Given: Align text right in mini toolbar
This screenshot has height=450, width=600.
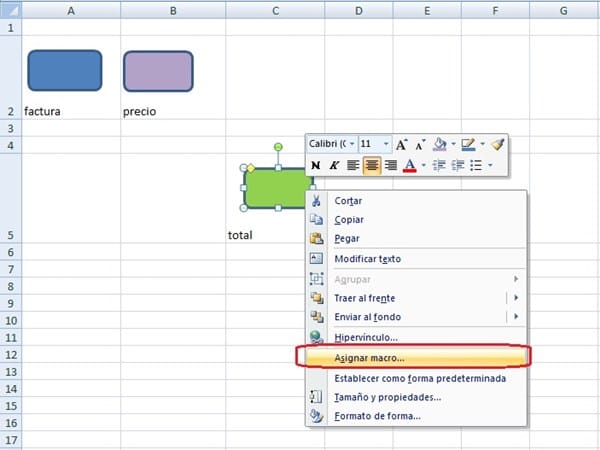Looking at the screenshot, I should [391, 165].
